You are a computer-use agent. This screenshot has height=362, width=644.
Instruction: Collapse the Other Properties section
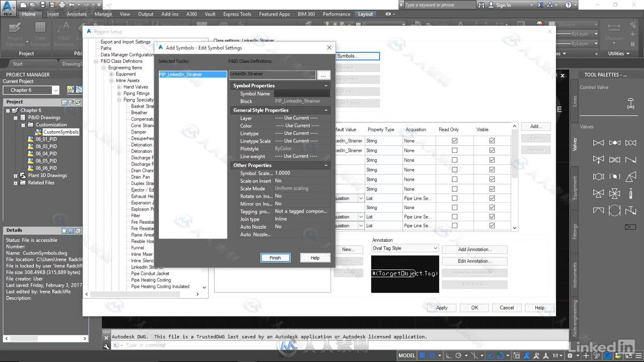[x=326, y=165]
